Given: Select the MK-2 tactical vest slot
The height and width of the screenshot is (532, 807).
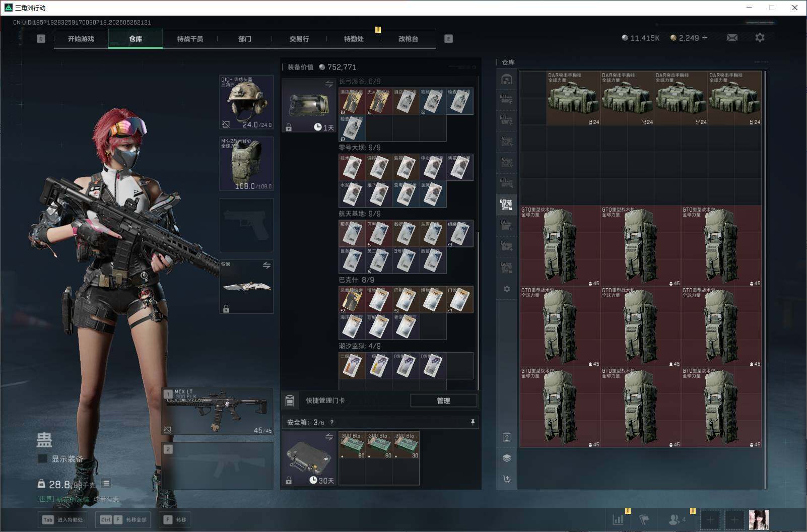Looking at the screenshot, I should coord(247,164).
